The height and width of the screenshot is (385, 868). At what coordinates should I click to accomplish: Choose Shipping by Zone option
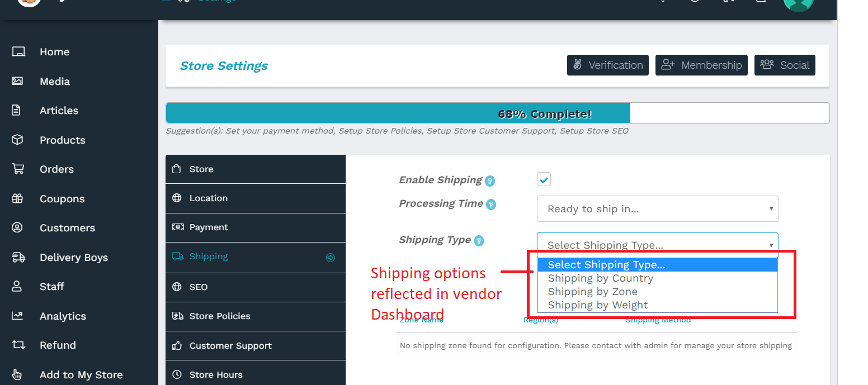(x=657, y=292)
